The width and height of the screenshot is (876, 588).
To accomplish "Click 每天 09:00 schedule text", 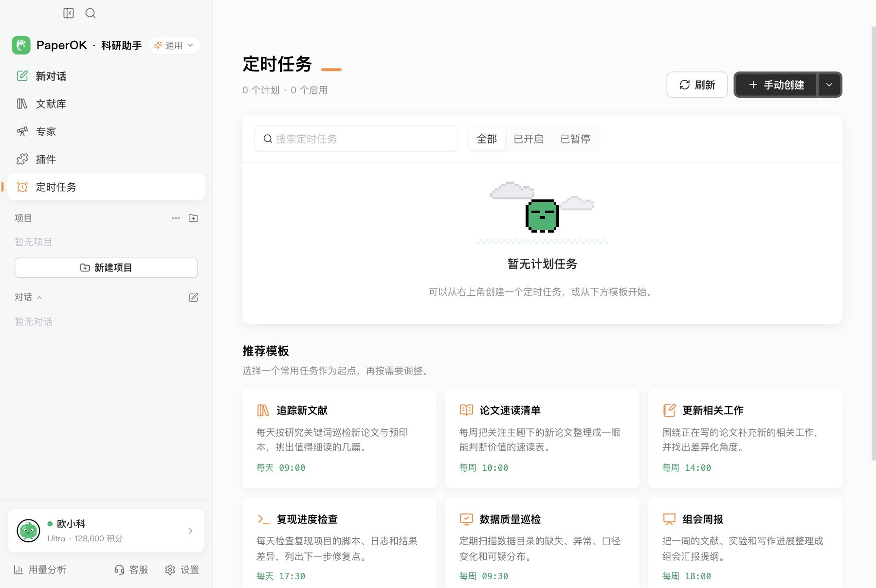I will (x=281, y=467).
